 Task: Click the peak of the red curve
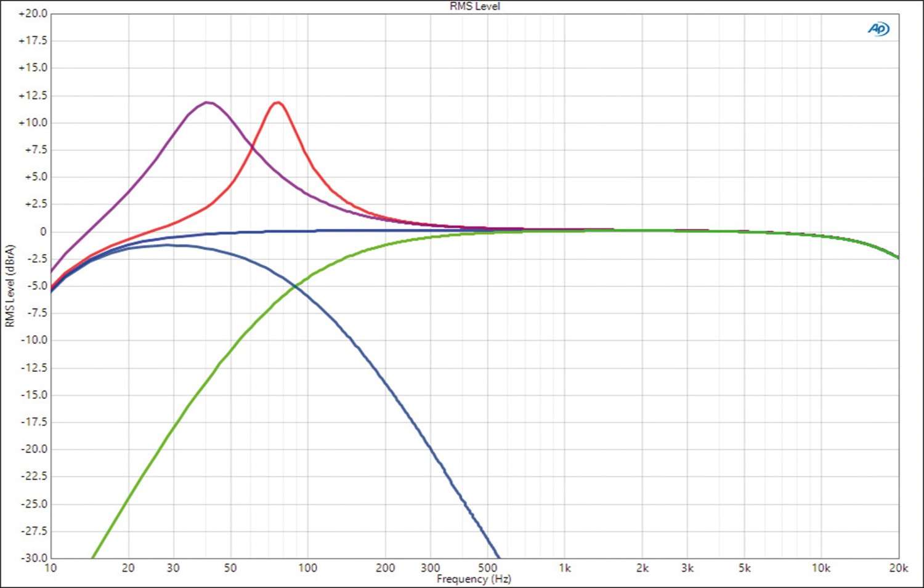(x=278, y=102)
